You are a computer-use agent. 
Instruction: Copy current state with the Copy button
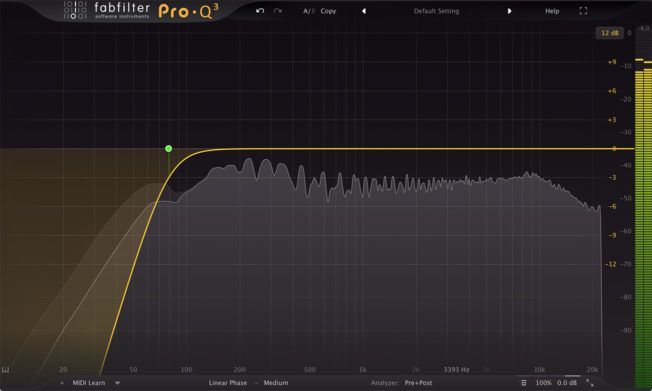point(328,11)
